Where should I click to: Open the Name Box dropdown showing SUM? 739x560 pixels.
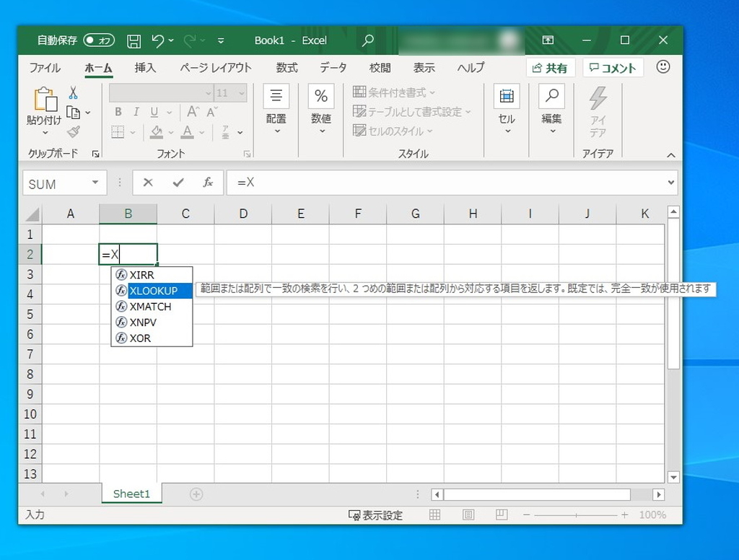(96, 183)
